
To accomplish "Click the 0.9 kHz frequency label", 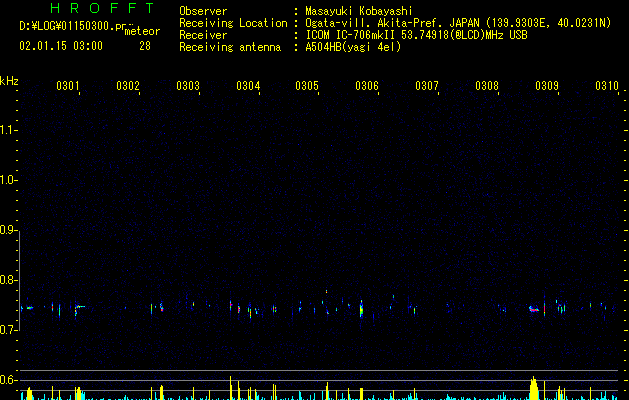I will coord(8,230).
